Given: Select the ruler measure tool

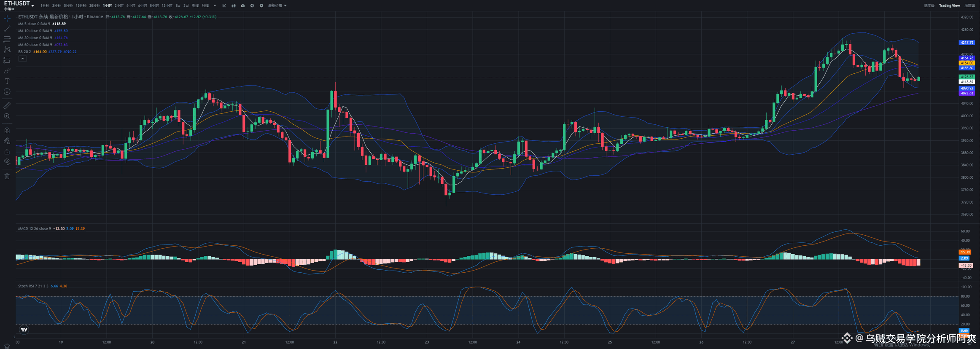Looking at the screenshot, I should click(x=7, y=106).
